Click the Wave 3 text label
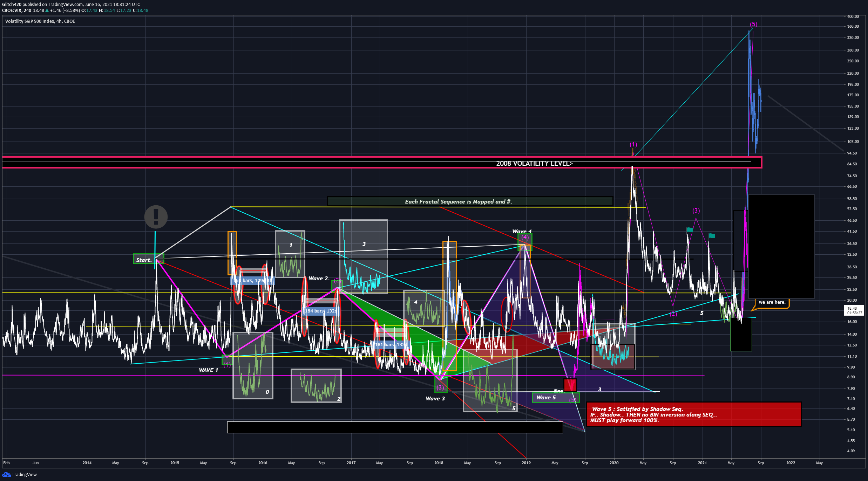Viewport: 868px width, 481px height. (435, 399)
